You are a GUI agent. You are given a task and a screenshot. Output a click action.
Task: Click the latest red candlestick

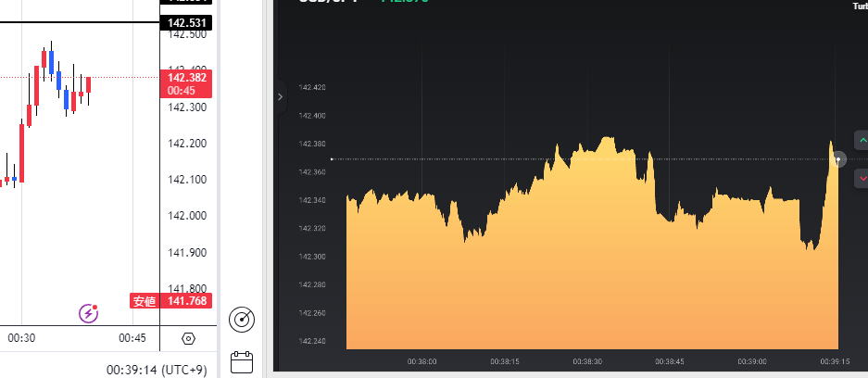click(89, 85)
